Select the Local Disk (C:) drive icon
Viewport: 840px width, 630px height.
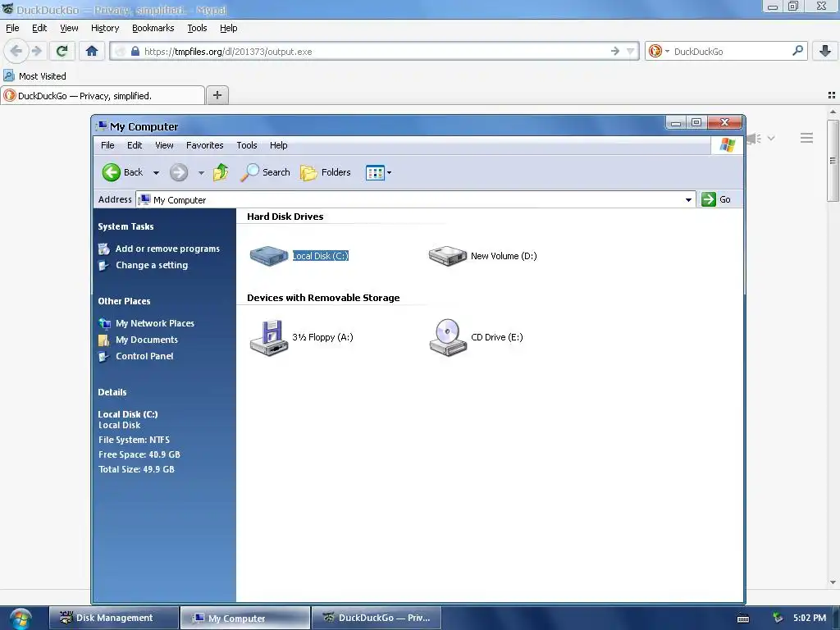(269, 256)
